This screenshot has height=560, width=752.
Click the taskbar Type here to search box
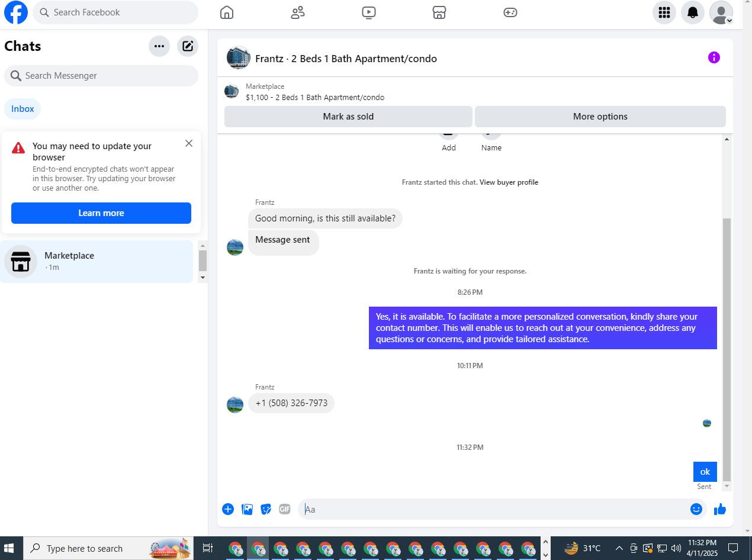(x=109, y=548)
